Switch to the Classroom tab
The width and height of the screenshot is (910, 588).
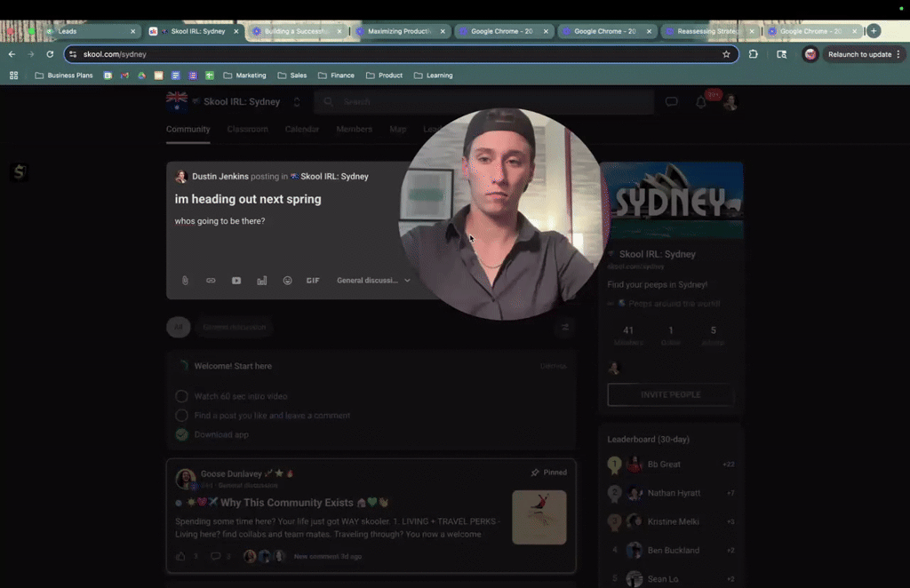[x=247, y=130]
